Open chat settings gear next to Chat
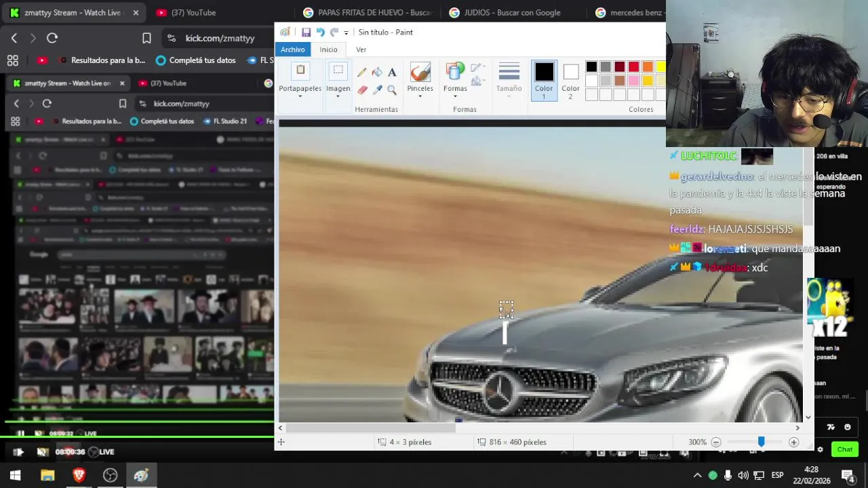Screen dimensions: 868x488 pos(820,449)
